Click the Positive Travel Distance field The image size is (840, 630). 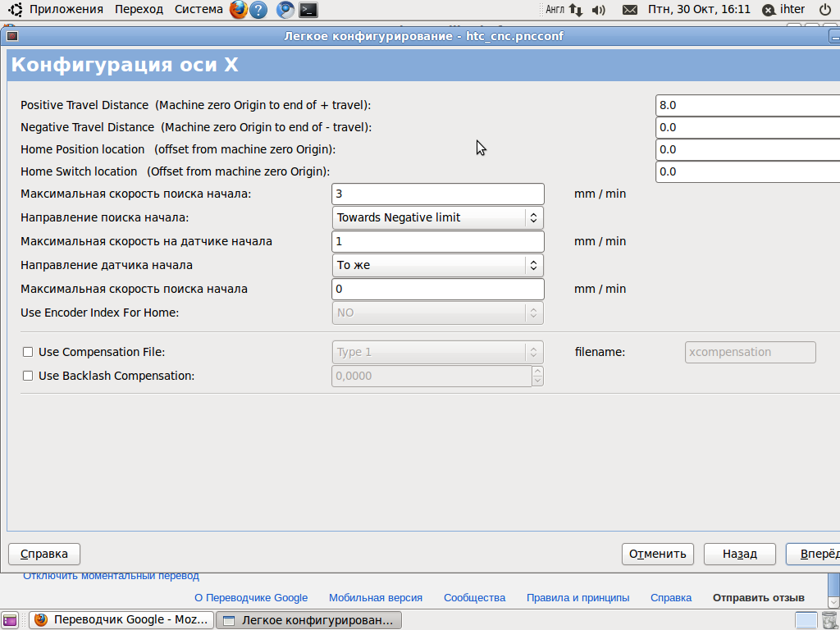(x=747, y=105)
